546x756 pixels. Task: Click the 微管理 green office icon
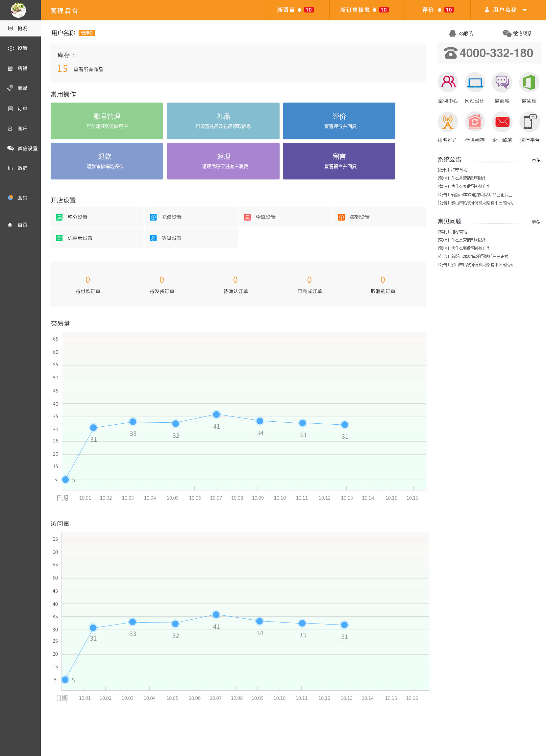pyautogui.click(x=529, y=82)
